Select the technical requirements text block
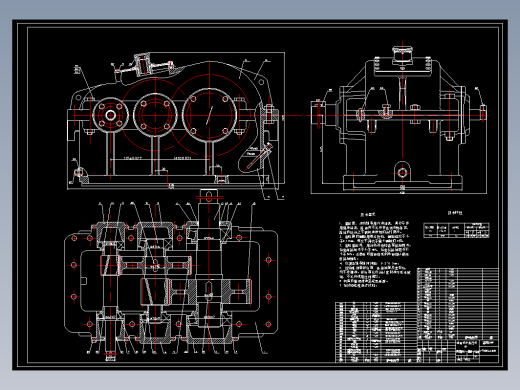 [375, 250]
